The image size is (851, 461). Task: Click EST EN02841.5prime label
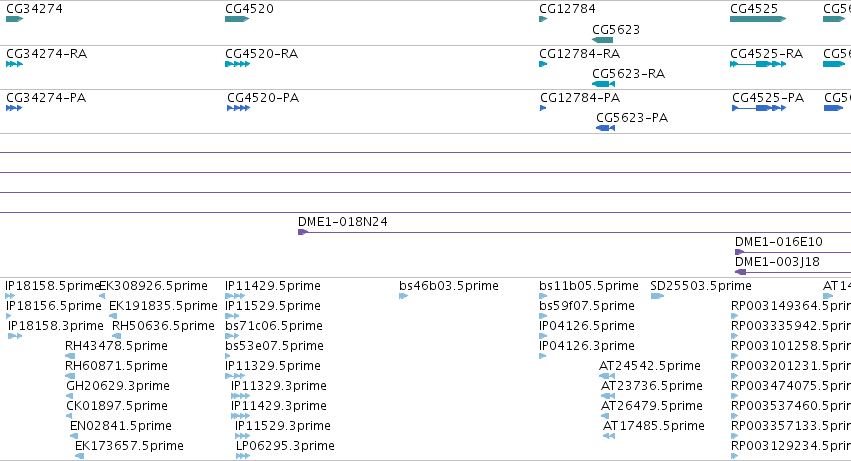point(121,426)
